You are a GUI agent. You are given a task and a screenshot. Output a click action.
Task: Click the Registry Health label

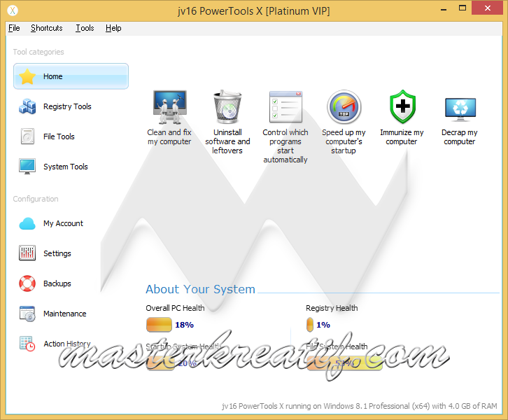click(332, 308)
